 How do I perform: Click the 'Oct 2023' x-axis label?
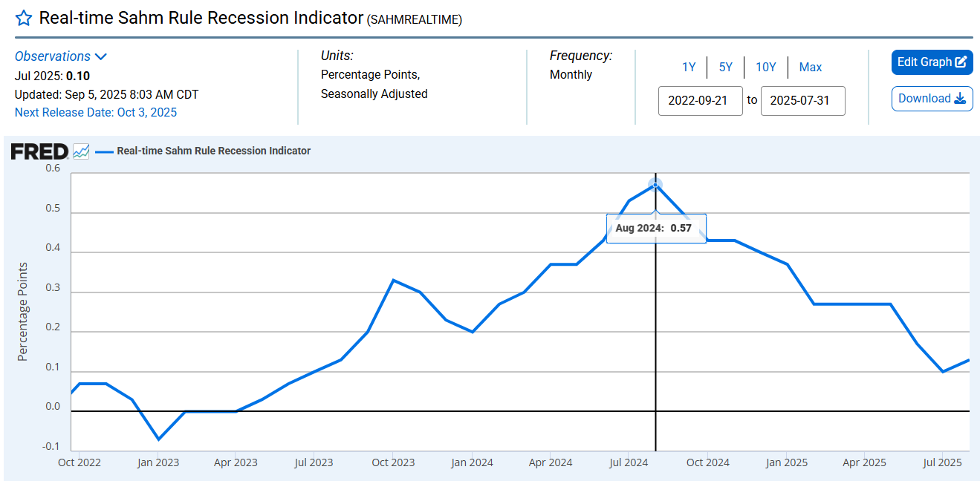[x=393, y=462]
